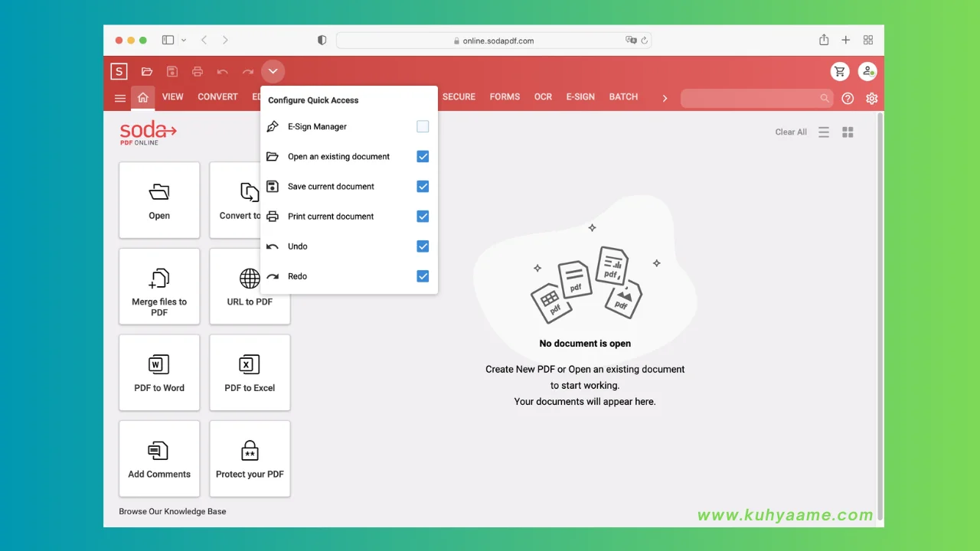This screenshot has height=551, width=980.
Task: Click the vertical scrollbar on right edge
Action: click(x=880, y=317)
